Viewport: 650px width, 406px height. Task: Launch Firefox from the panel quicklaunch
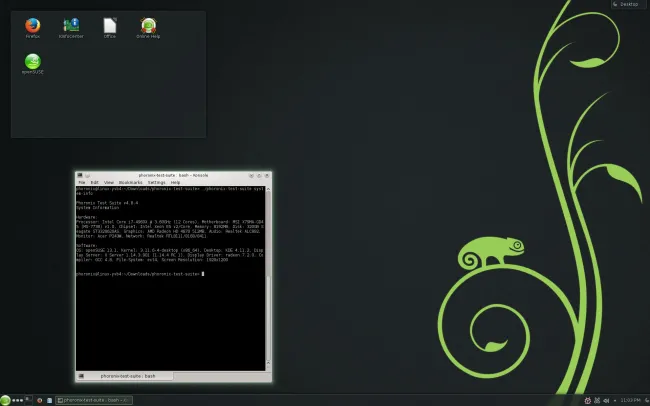point(40,400)
